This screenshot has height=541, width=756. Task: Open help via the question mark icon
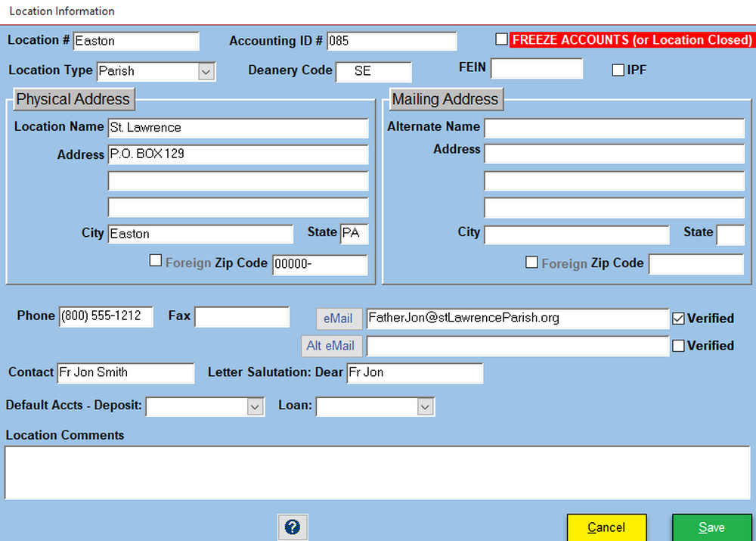coord(293,527)
